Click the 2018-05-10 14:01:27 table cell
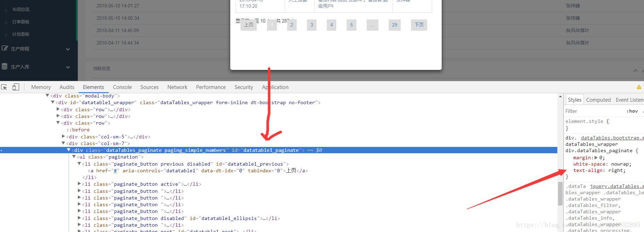644x232 pixels. pyautogui.click(x=118, y=6)
